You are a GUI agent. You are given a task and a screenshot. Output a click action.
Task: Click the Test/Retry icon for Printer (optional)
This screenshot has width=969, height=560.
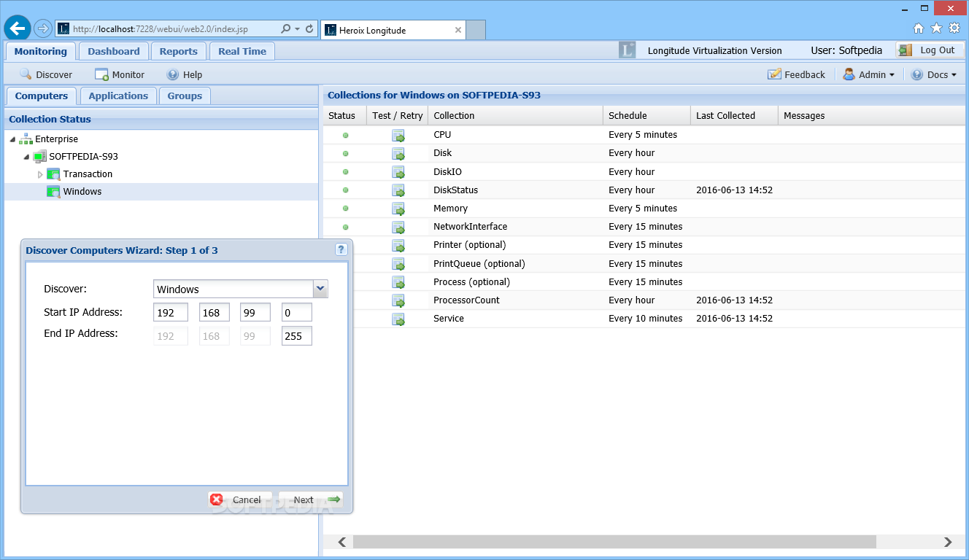(398, 245)
